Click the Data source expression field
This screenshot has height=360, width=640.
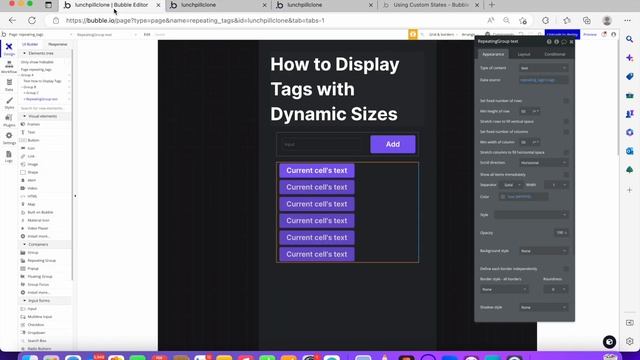click(x=543, y=80)
